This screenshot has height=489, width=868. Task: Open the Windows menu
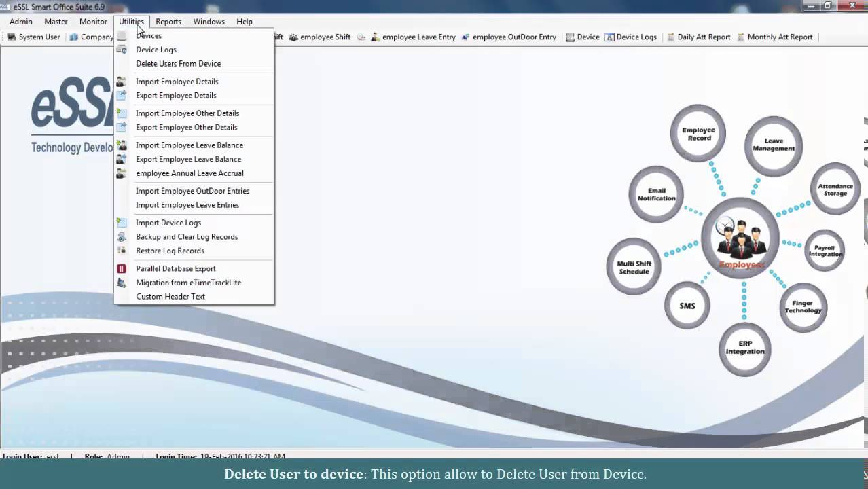pyautogui.click(x=209, y=22)
